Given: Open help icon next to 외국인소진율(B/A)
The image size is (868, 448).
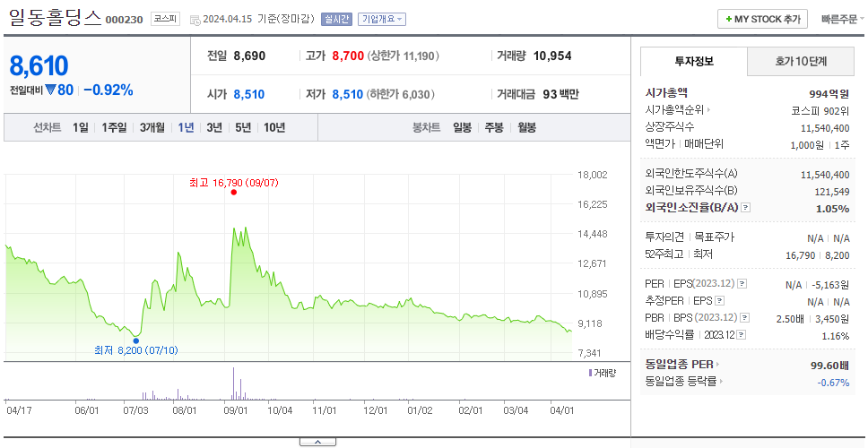Looking at the screenshot, I should tap(746, 208).
